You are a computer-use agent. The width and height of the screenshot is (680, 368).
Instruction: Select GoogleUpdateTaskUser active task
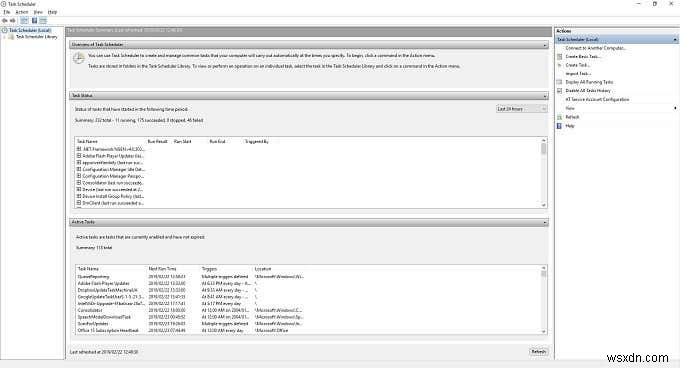click(x=111, y=297)
